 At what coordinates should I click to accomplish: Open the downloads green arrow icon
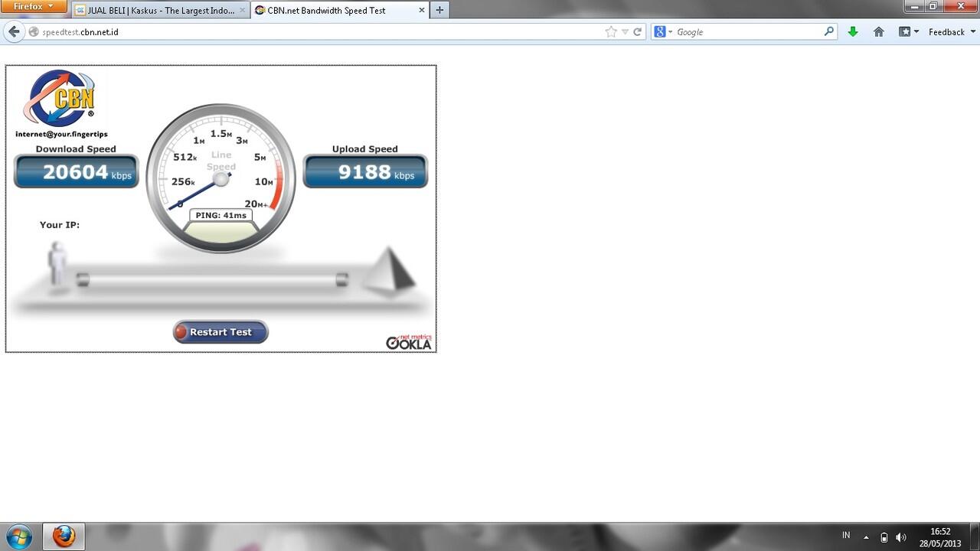pyautogui.click(x=853, y=32)
